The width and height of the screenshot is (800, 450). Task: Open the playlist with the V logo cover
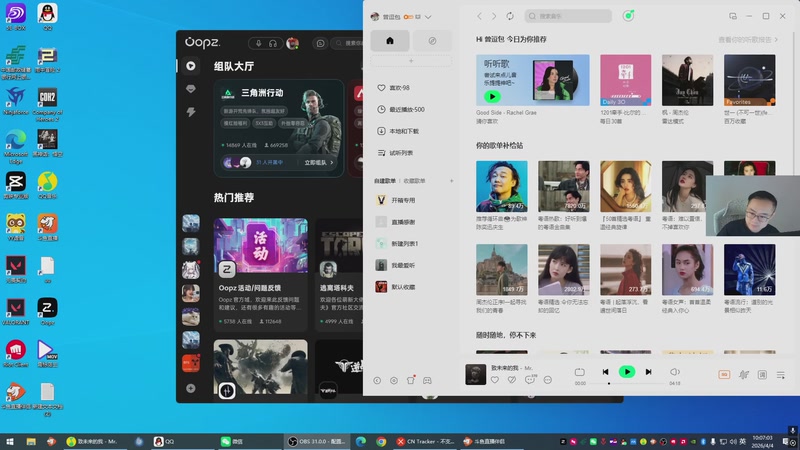tap(381, 200)
